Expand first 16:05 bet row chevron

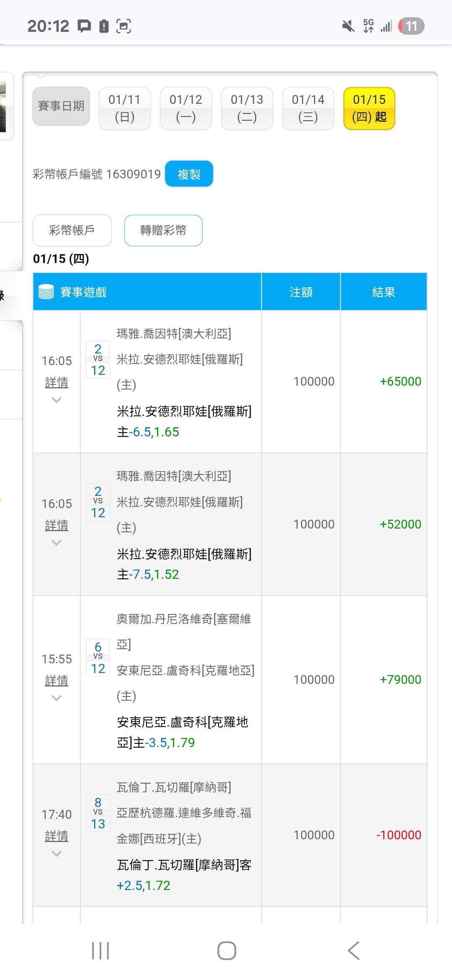tap(56, 400)
